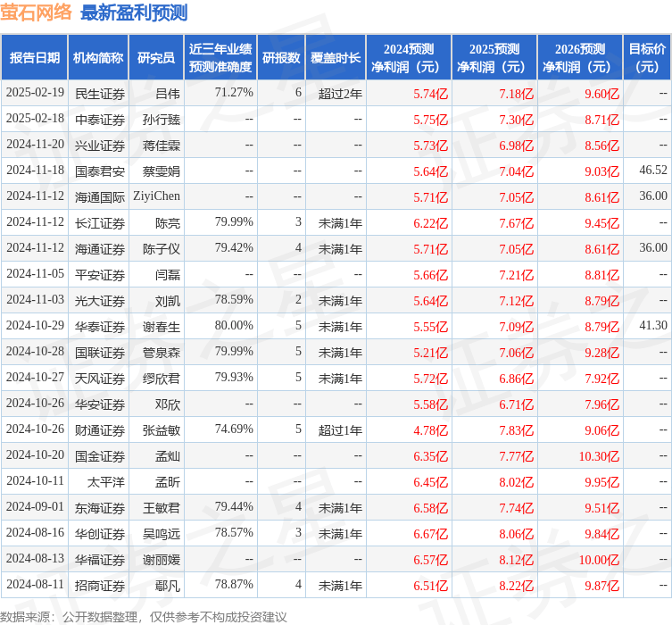672x625 pixels.
Task: Select the 民生证券 institution cell
Action: [x=100, y=94]
